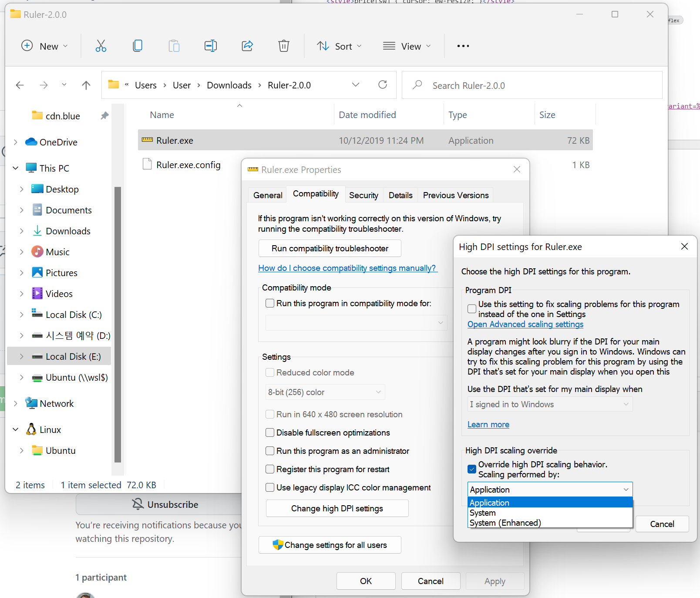The height and width of the screenshot is (598, 700).
Task: Click the Cut scissors icon in toolbar
Action: tap(101, 46)
